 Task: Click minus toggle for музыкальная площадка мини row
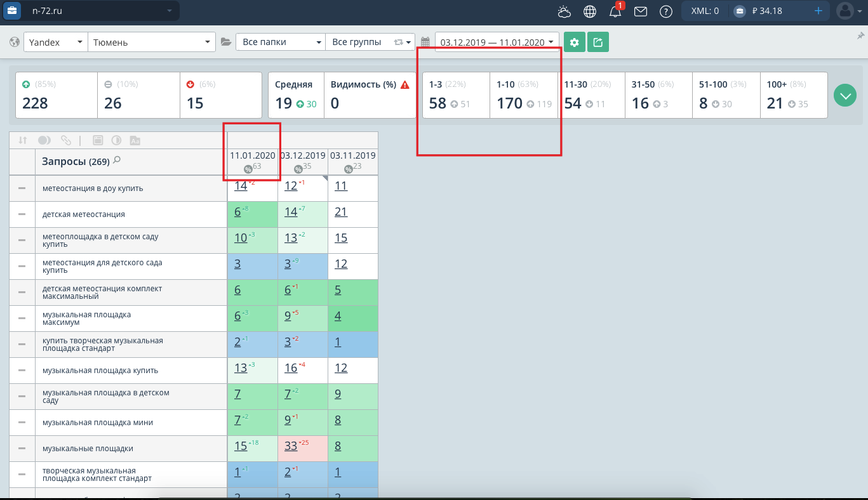[22, 423]
